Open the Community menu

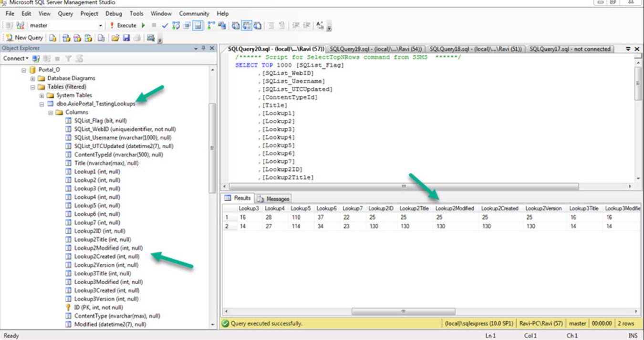pos(194,13)
